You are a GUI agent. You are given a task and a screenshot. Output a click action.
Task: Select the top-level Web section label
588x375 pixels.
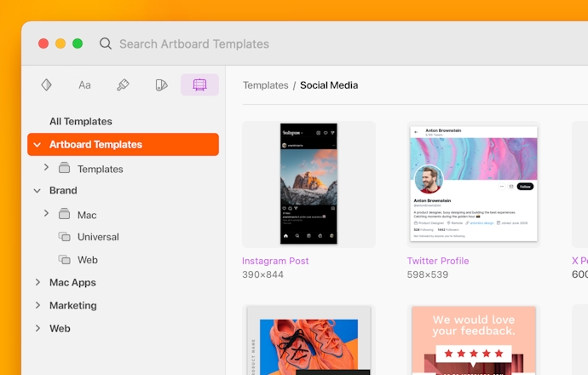click(x=60, y=328)
